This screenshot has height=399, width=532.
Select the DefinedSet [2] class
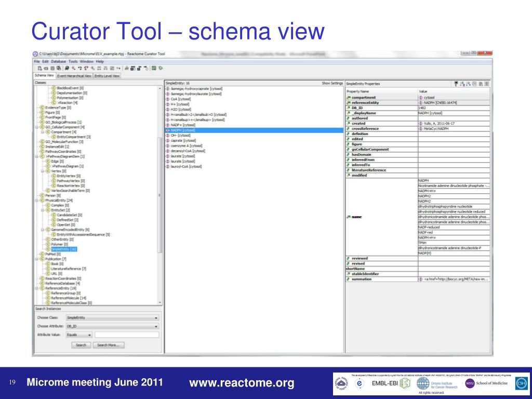pos(68,220)
